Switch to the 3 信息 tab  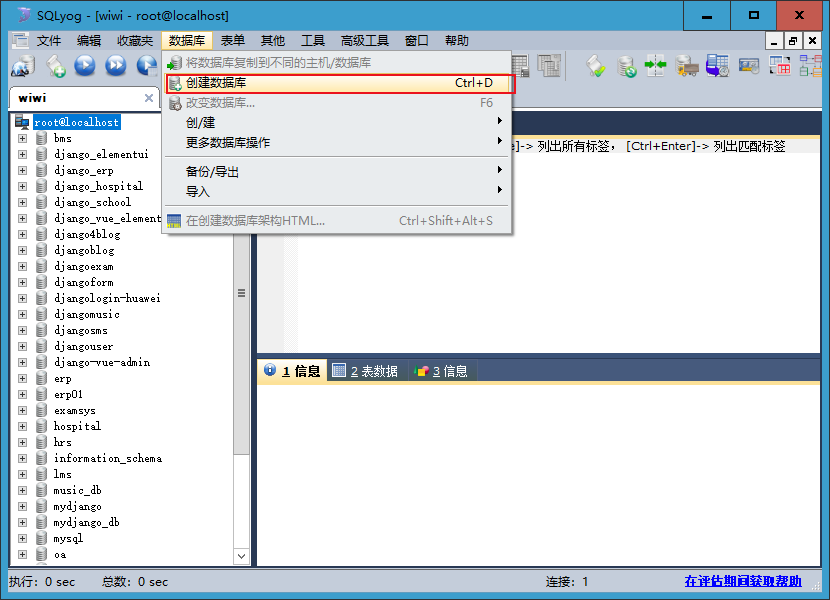(x=442, y=371)
